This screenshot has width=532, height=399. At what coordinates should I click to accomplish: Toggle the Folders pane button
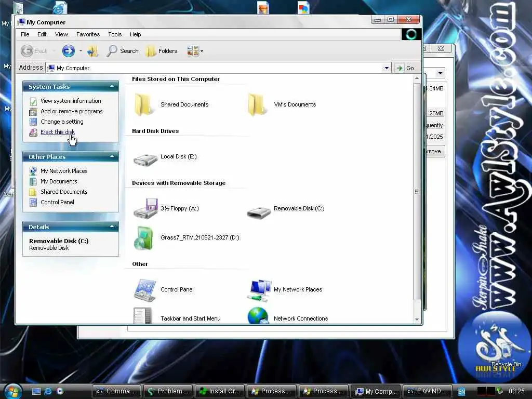[162, 51]
